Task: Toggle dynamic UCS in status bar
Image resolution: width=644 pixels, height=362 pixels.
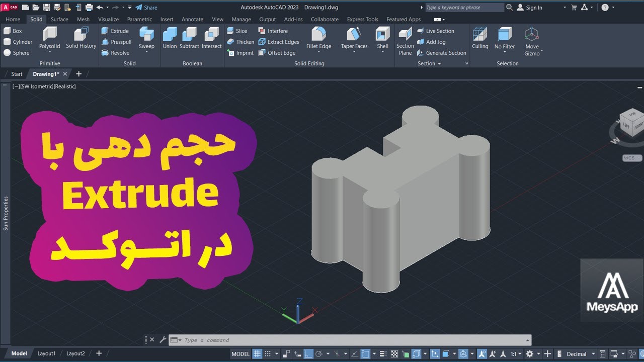Action: click(x=435, y=354)
